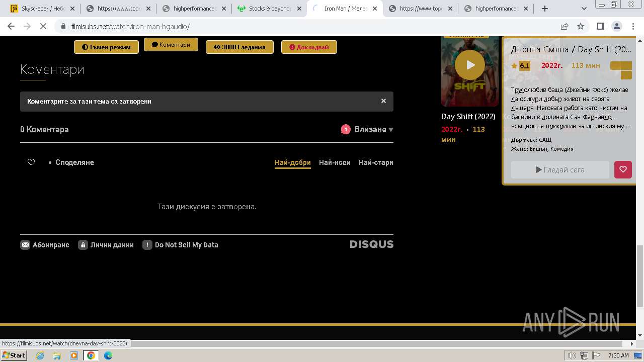The height and width of the screenshot is (362, 644).
Task: Close the Skyscraper tab
Action: pos(72,9)
